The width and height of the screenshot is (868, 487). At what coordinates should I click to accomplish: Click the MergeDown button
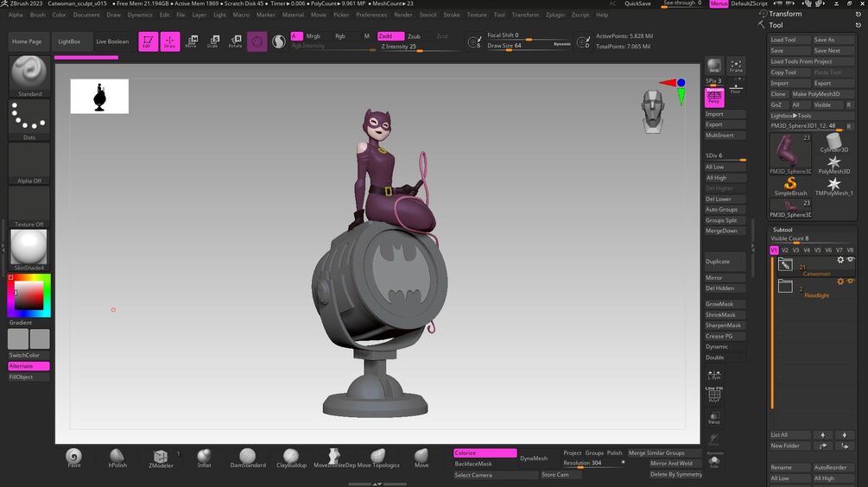tap(725, 231)
